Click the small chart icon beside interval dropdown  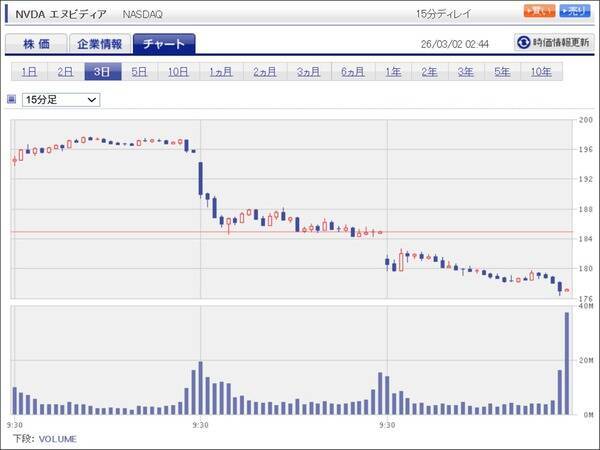(x=11, y=99)
